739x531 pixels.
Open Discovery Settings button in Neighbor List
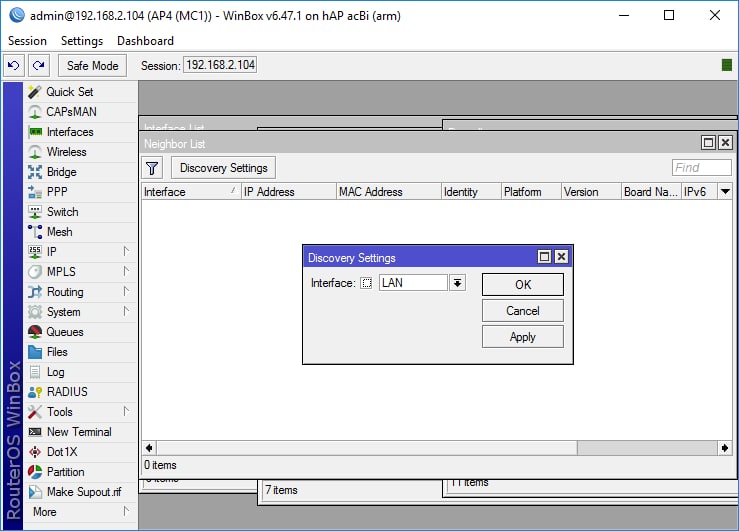tap(223, 168)
